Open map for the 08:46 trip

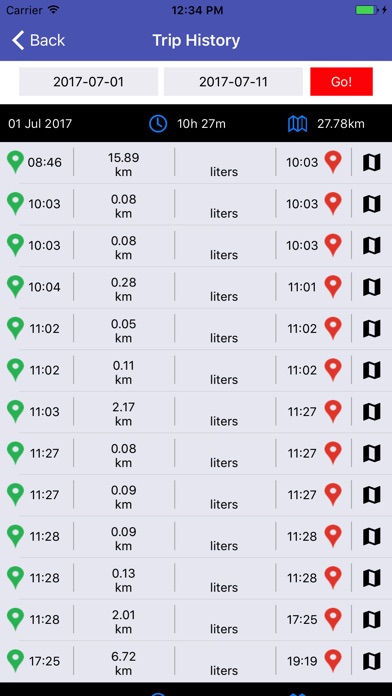pos(372,162)
